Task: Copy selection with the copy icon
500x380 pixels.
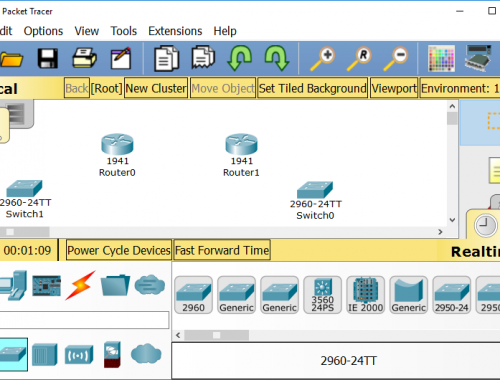Action: pyautogui.click(x=167, y=59)
